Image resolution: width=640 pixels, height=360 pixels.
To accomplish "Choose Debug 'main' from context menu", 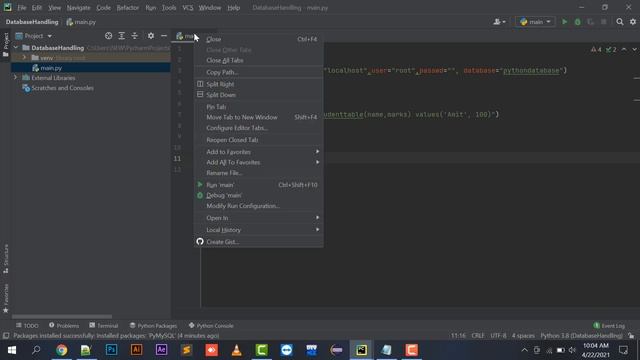I will (x=258, y=196).
